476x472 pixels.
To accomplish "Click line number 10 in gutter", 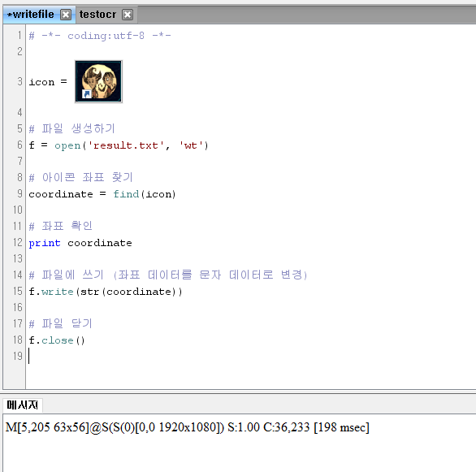I will [x=18, y=210].
